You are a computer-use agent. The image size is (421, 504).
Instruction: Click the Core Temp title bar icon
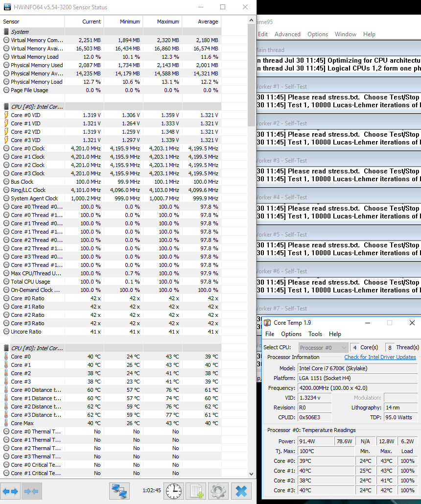[267, 323]
